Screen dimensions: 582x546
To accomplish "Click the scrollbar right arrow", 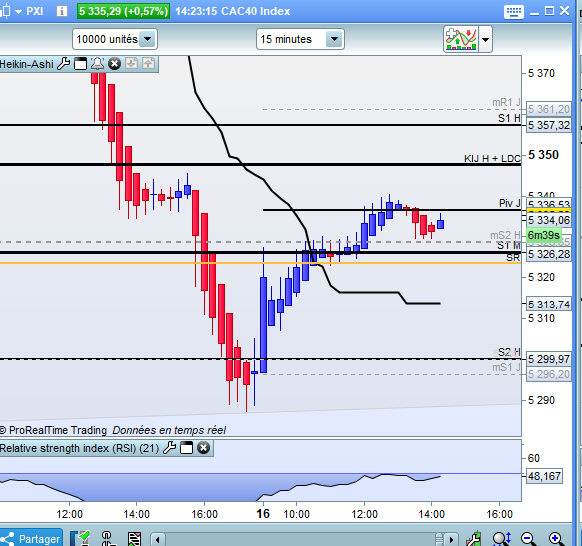I will pos(451,539).
